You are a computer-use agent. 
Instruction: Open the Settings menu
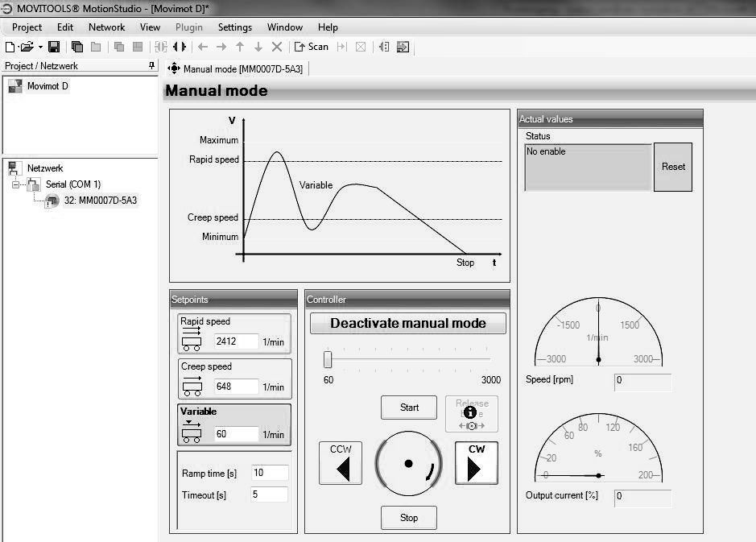(x=235, y=27)
